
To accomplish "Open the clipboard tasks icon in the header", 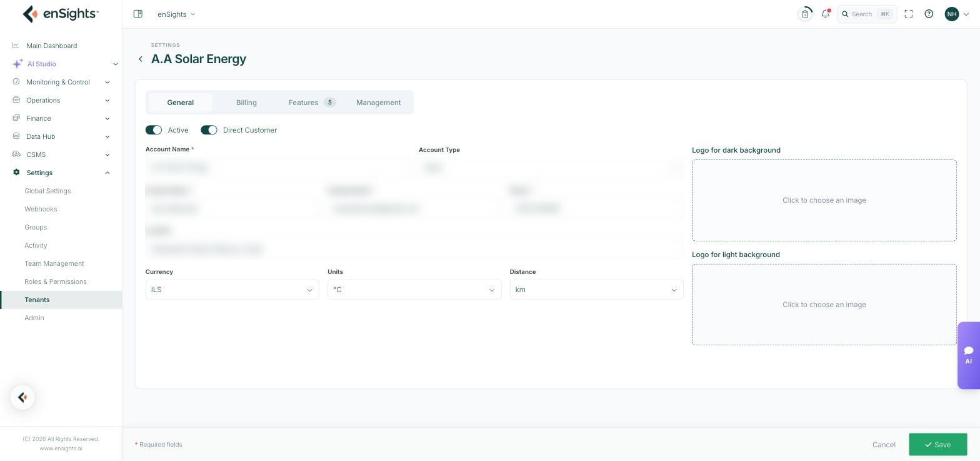I will tap(805, 14).
